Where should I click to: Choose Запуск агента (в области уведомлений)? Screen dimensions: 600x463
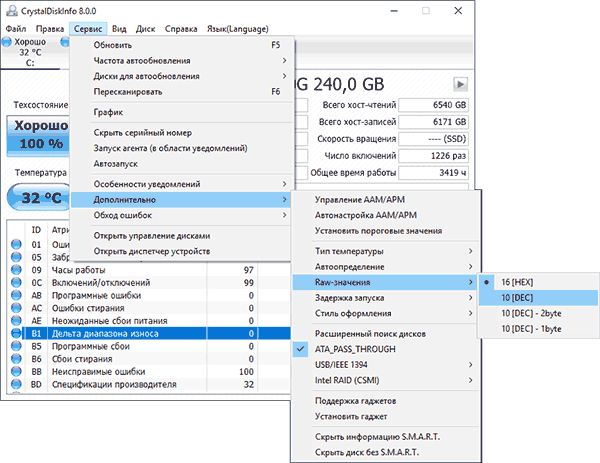click(182, 148)
